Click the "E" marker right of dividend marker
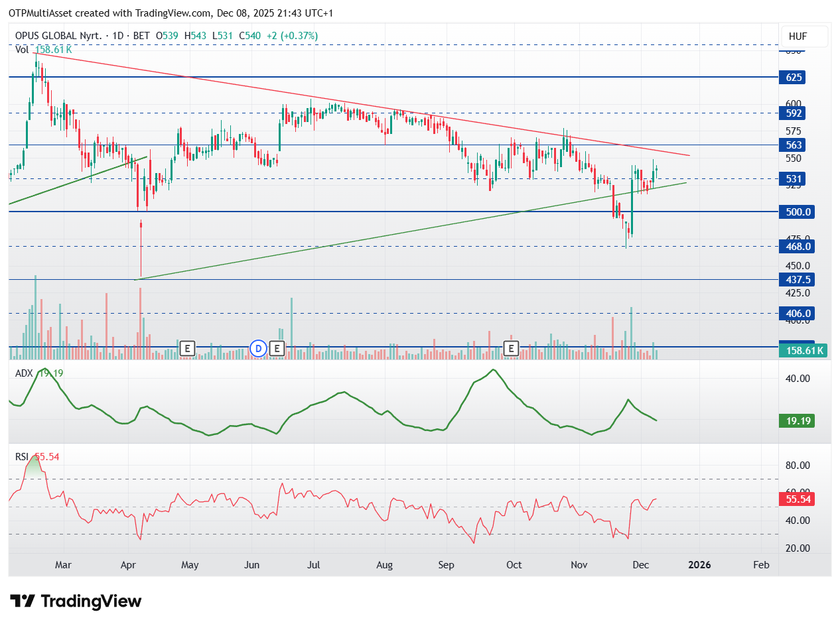Image resolution: width=840 pixels, height=626 pixels. click(277, 347)
